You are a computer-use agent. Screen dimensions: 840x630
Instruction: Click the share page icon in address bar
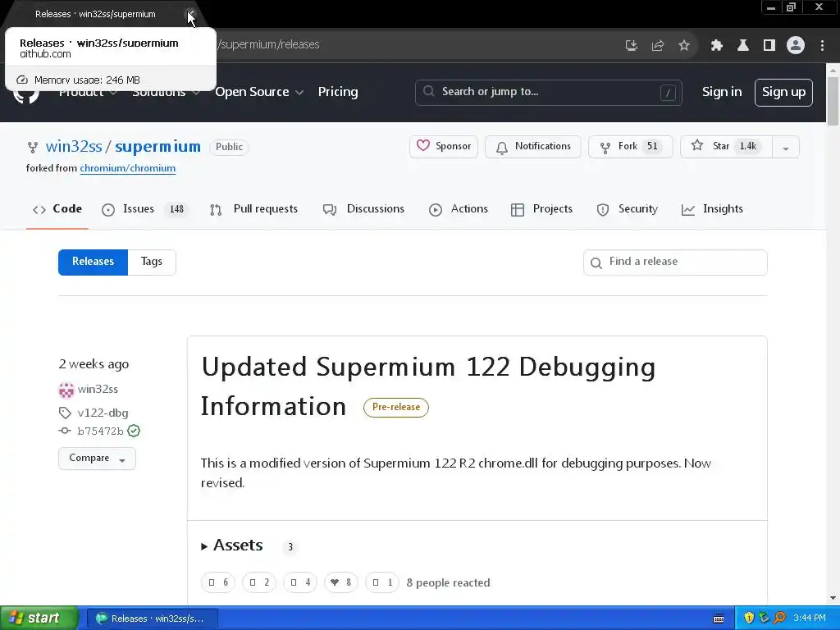coord(658,46)
